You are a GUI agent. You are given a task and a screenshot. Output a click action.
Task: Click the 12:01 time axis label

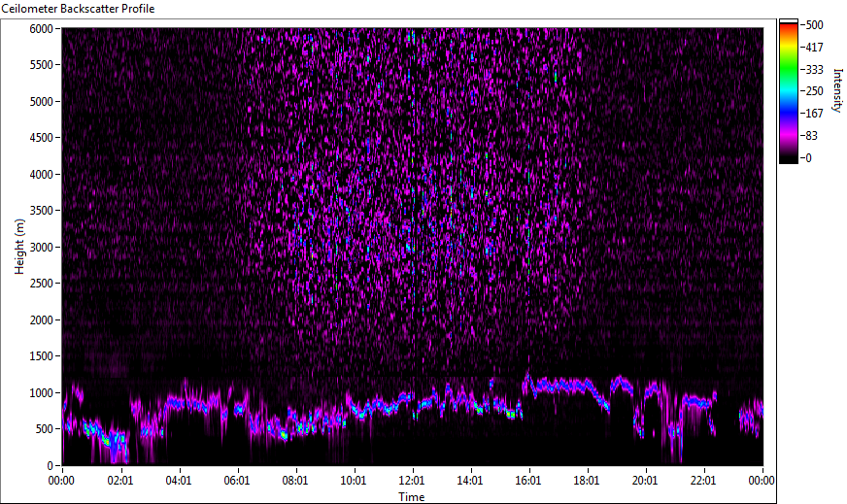412,481
